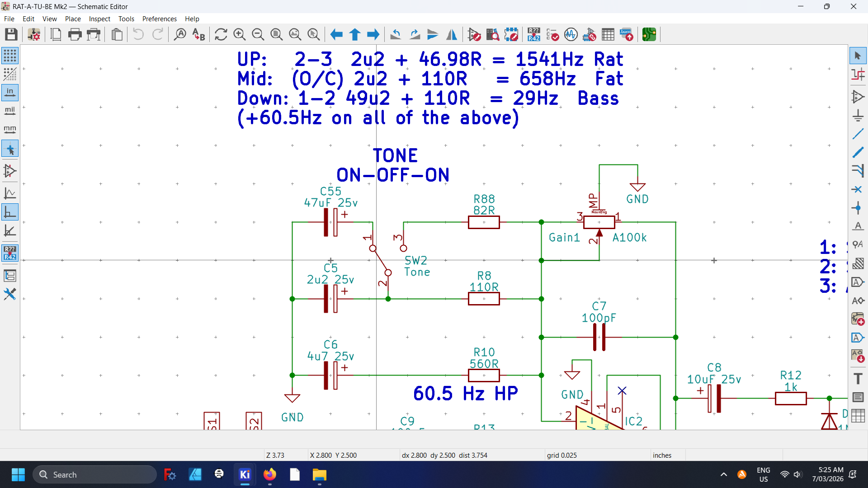868x488 pixels.
Task: Activate the Highlight Net tool
Action: point(858,74)
